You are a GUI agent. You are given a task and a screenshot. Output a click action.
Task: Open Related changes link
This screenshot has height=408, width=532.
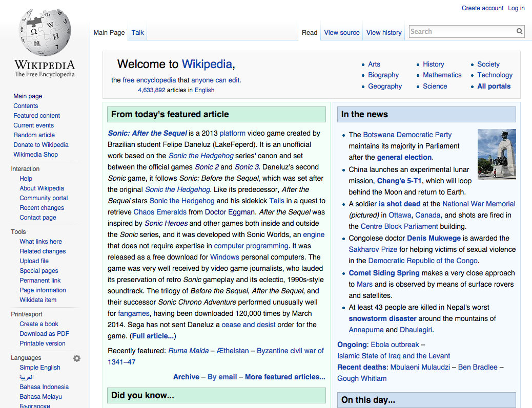pyautogui.click(x=43, y=251)
